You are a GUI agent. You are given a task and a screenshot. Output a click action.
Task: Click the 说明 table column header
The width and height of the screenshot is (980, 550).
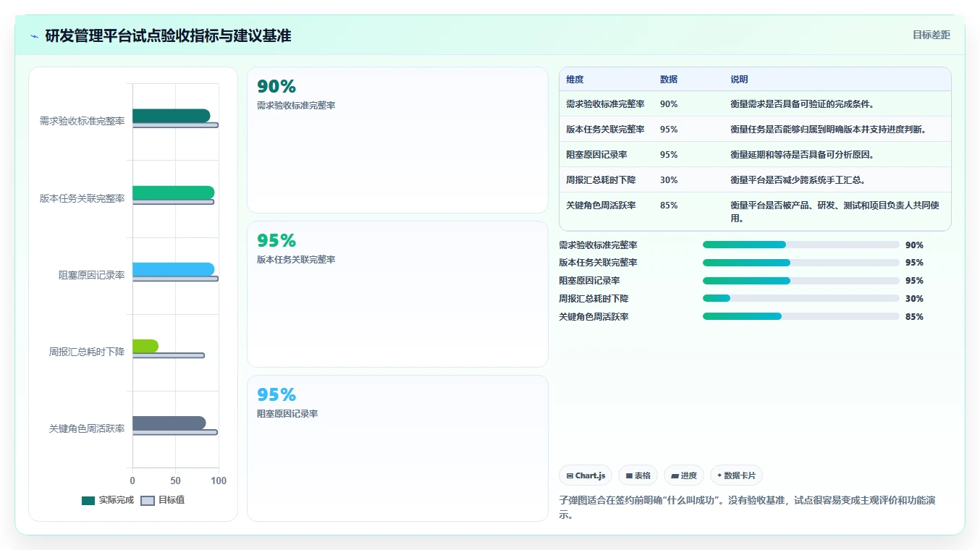click(739, 80)
